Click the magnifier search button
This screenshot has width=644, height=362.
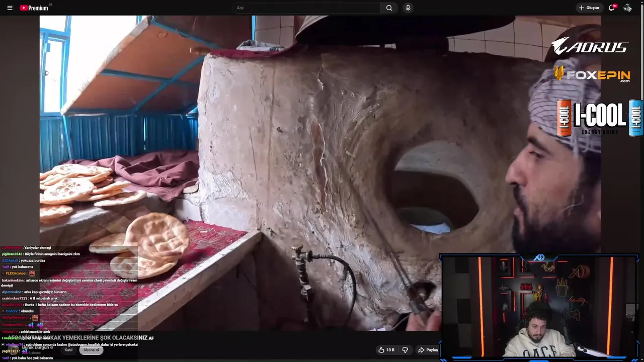(389, 8)
